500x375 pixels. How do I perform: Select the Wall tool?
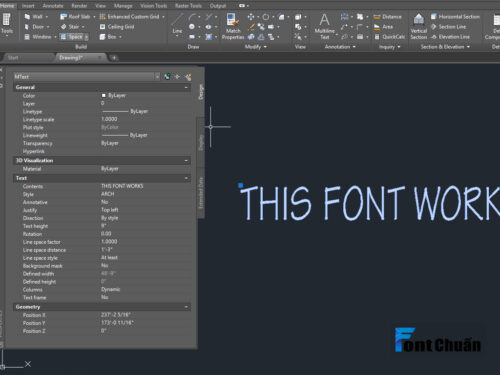point(34,17)
